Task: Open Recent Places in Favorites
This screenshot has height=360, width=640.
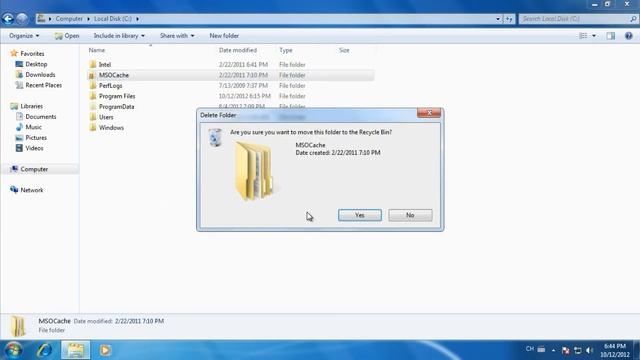Action: pyautogui.click(x=43, y=85)
